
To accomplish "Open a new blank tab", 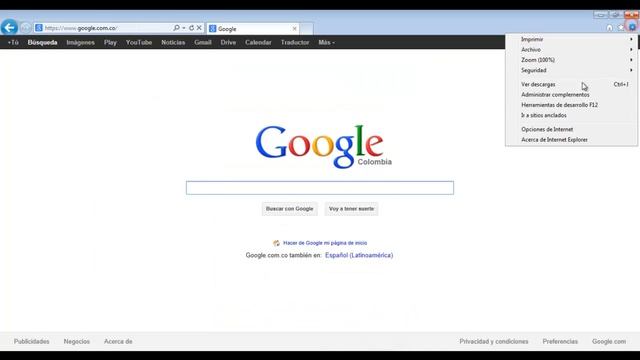I will pyautogui.click(x=307, y=29).
